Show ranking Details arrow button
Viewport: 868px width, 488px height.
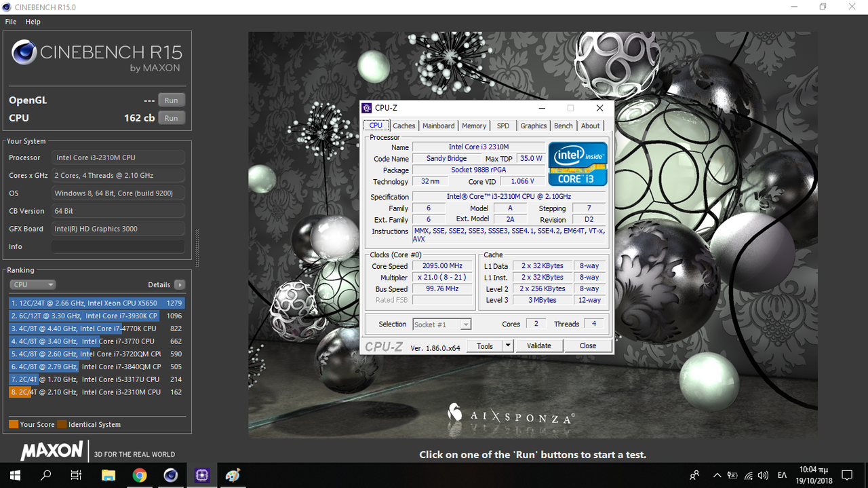tap(180, 284)
